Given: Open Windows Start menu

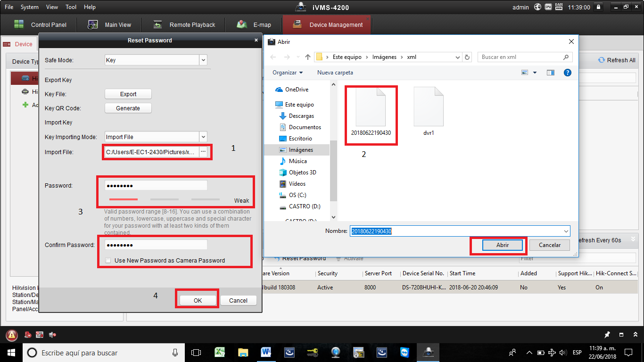Looking at the screenshot, I should [11, 353].
